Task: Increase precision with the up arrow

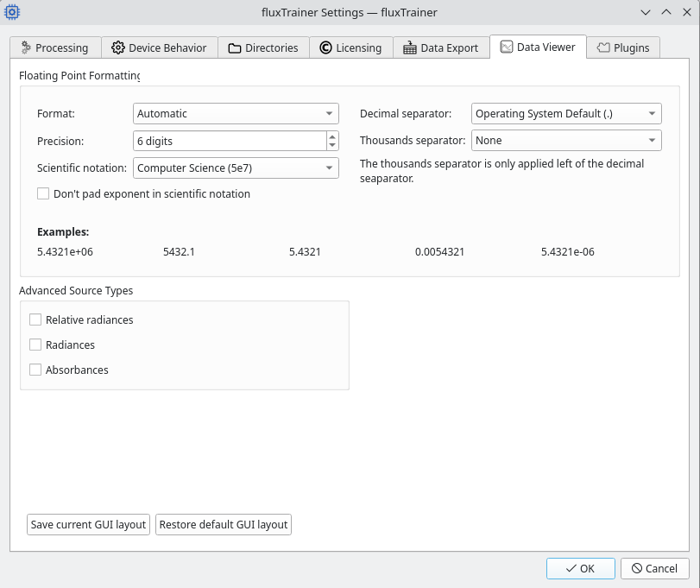Action: tap(332, 136)
